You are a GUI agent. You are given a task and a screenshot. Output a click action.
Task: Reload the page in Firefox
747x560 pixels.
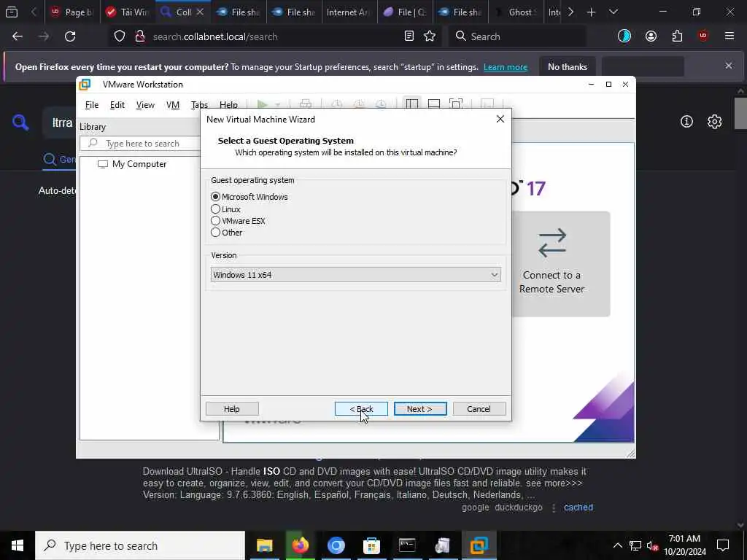tap(70, 36)
